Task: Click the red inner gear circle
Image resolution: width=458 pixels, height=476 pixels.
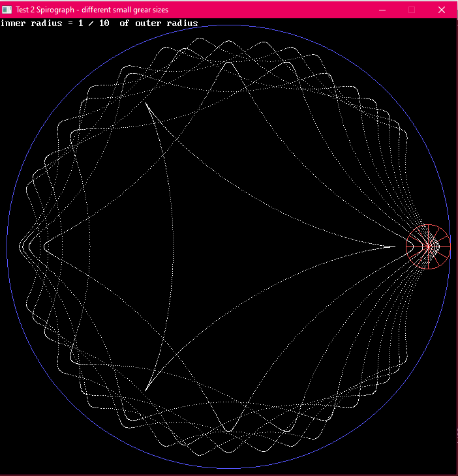Action: [x=428, y=247]
